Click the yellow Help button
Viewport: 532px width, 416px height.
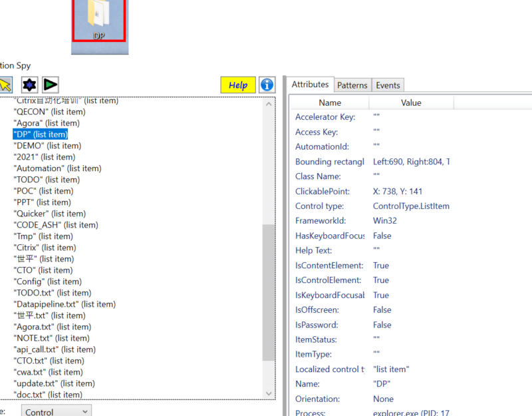237,85
